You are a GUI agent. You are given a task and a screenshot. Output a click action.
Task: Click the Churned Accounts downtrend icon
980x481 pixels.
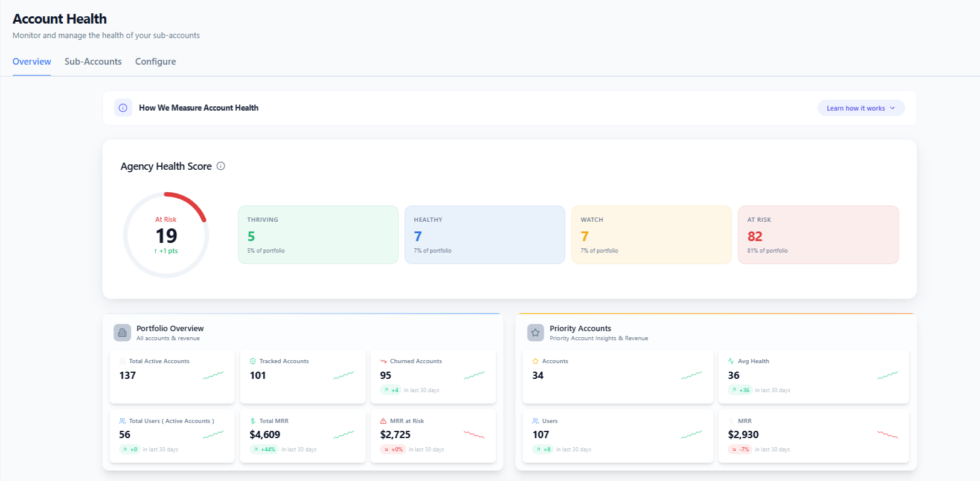383,361
